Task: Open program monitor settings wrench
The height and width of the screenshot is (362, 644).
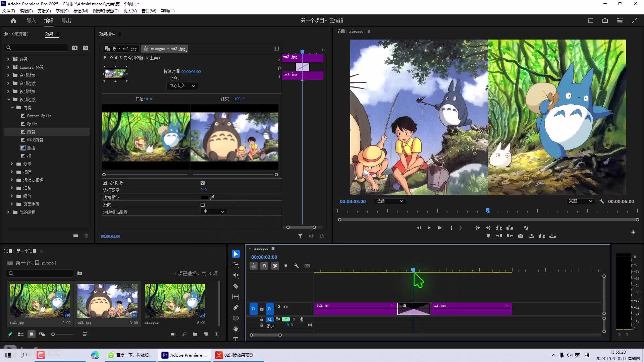Action: click(x=602, y=201)
